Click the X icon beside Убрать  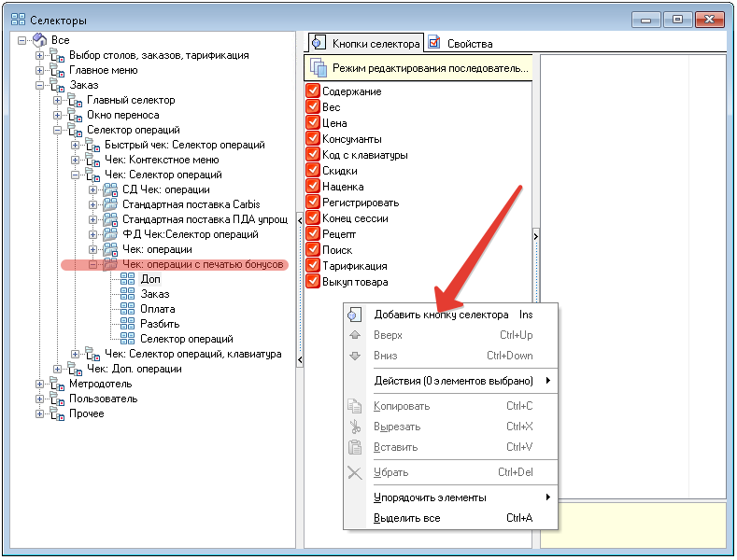tap(355, 472)
